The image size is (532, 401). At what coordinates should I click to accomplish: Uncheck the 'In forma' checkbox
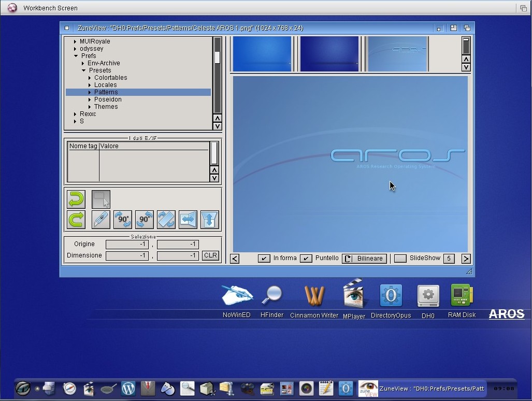click(x=264, y=259)
